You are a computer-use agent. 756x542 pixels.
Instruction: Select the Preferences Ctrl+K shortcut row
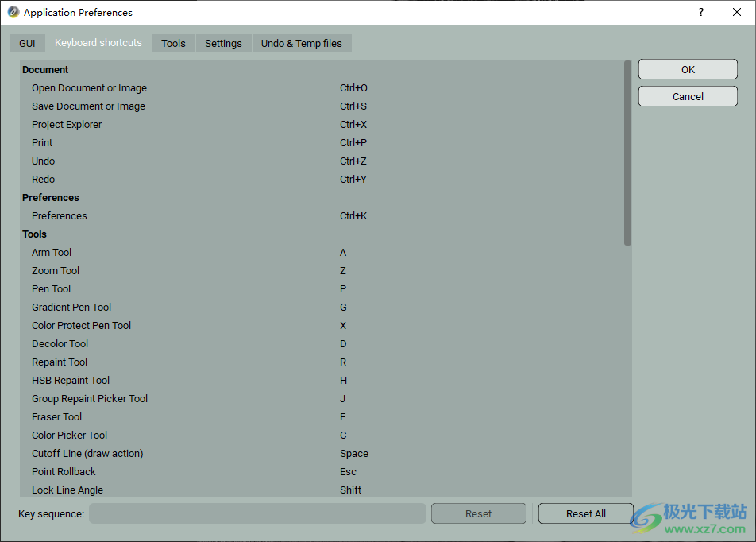click(60, 216)
